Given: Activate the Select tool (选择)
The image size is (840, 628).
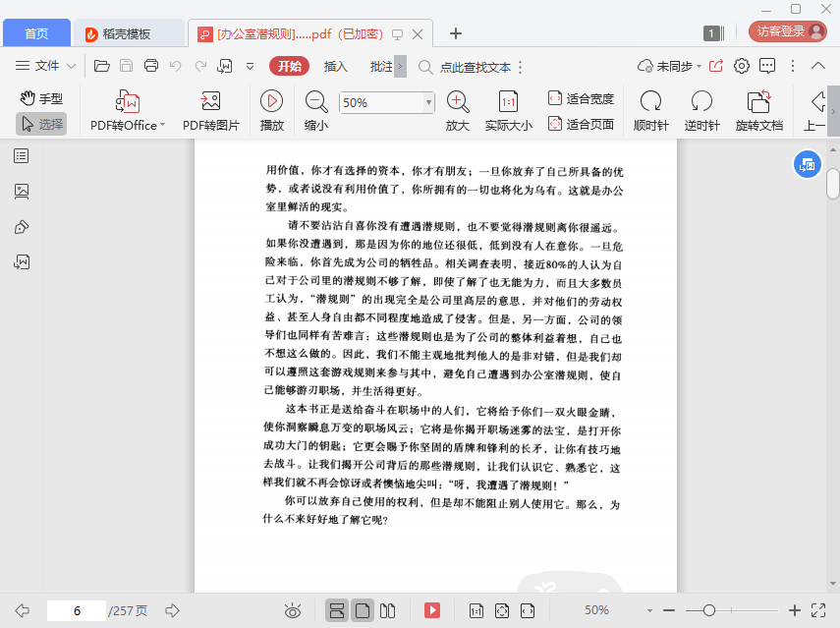Looking at the screenshot, I should tap(41, 124).
